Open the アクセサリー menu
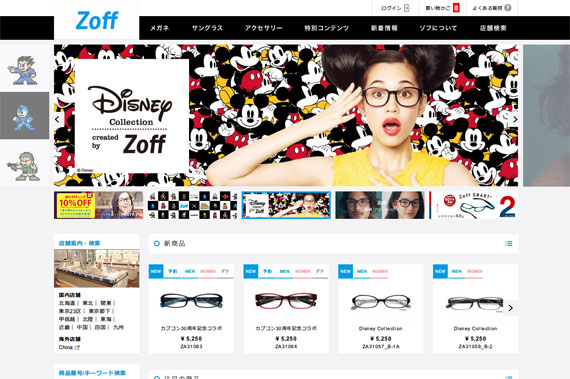Viewport: 570px width, 379px height. pyautogui.click(x=264, y=28)
